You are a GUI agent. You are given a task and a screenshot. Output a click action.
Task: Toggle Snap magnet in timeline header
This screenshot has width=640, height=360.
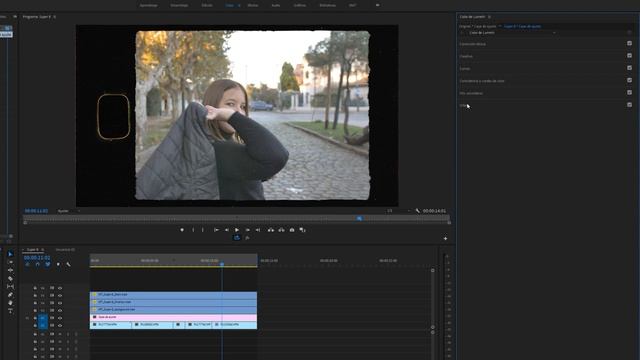tap(38, 264)
